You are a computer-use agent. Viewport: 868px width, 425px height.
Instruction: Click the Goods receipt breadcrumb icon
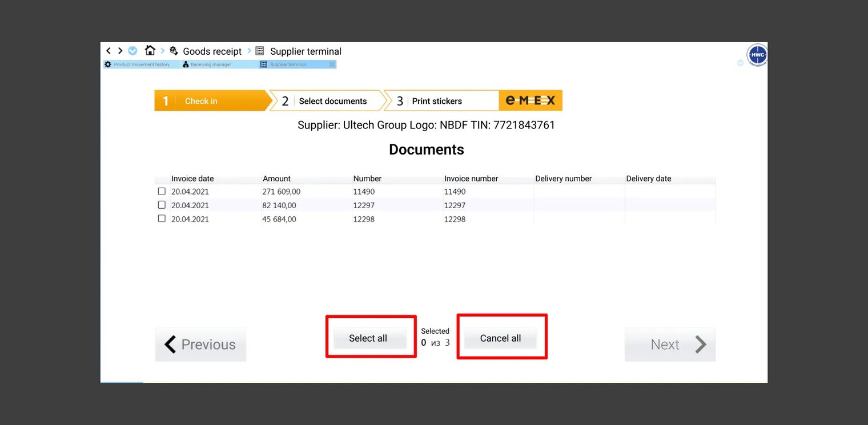tap(174, 51)
